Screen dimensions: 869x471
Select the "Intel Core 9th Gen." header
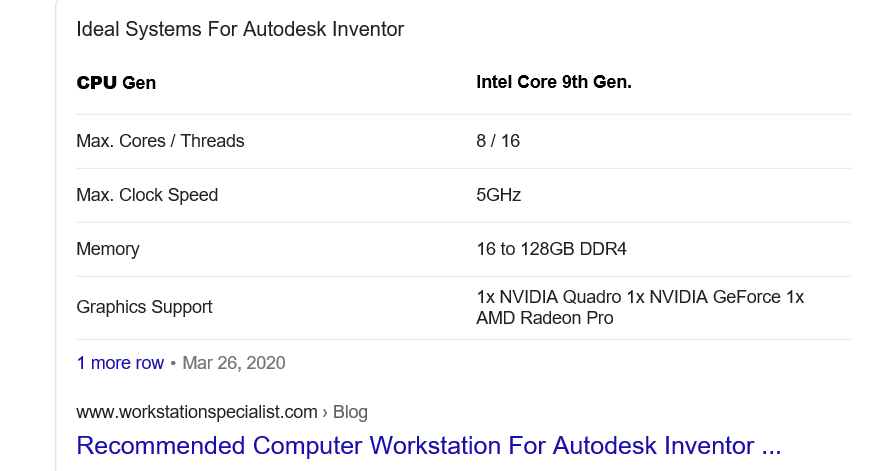[554, 82]
